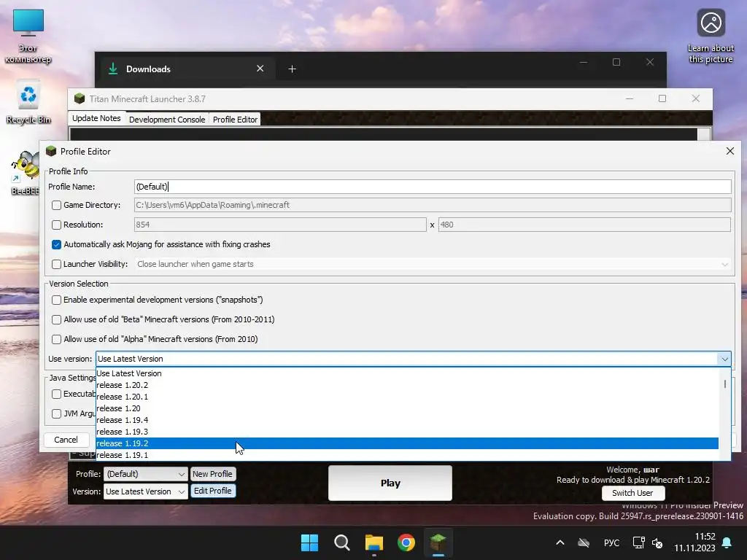Select the Downloads browser tab
This screenshot has width=747, height=560.
coord(186,69)
